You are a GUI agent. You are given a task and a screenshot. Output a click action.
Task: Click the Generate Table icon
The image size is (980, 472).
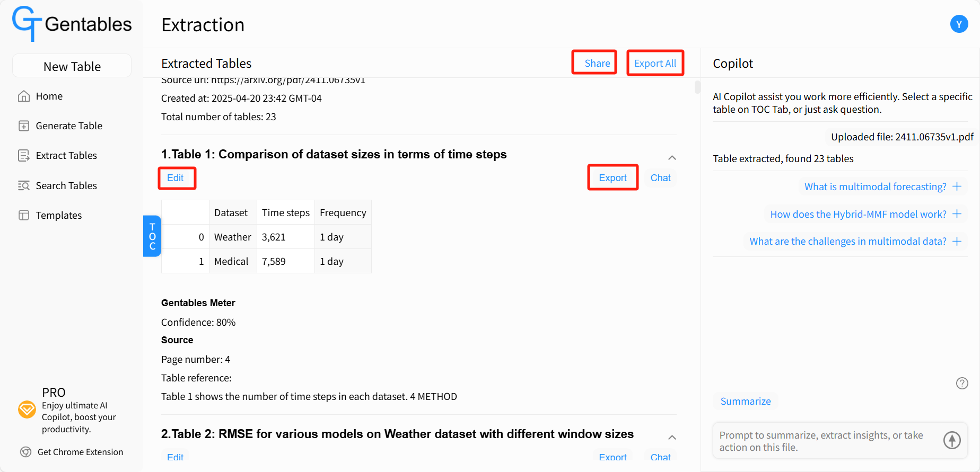(x=24, y=126)
